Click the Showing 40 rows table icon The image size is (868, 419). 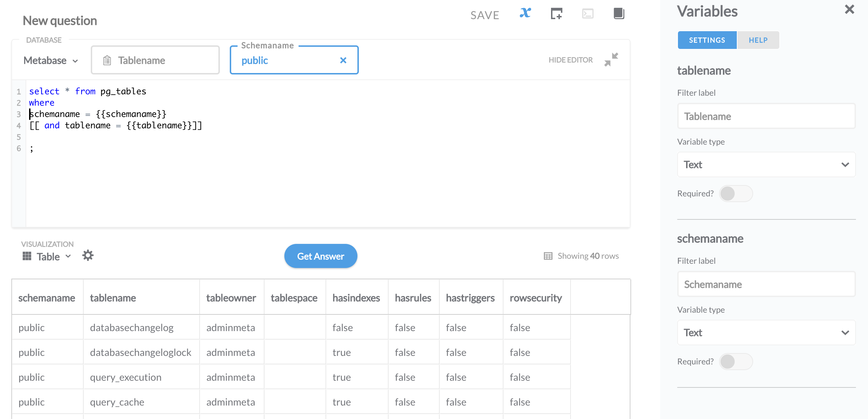tap(548, 256)
